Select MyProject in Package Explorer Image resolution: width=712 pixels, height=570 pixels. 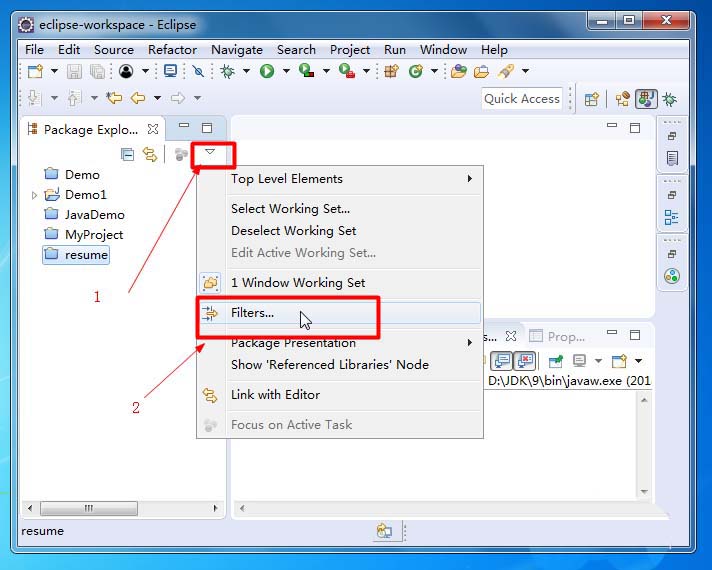[84, 235]
